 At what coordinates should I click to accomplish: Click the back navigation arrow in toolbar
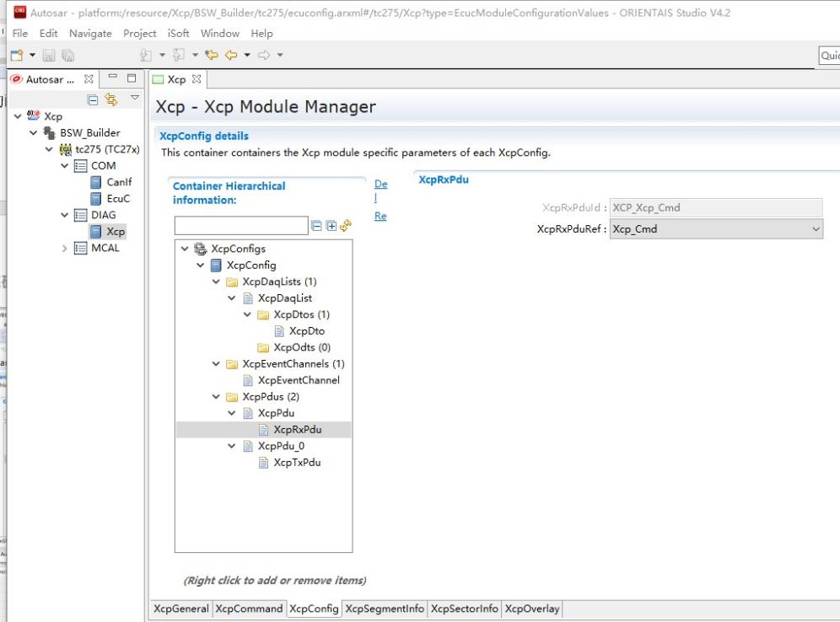click(x=230, y=56)
